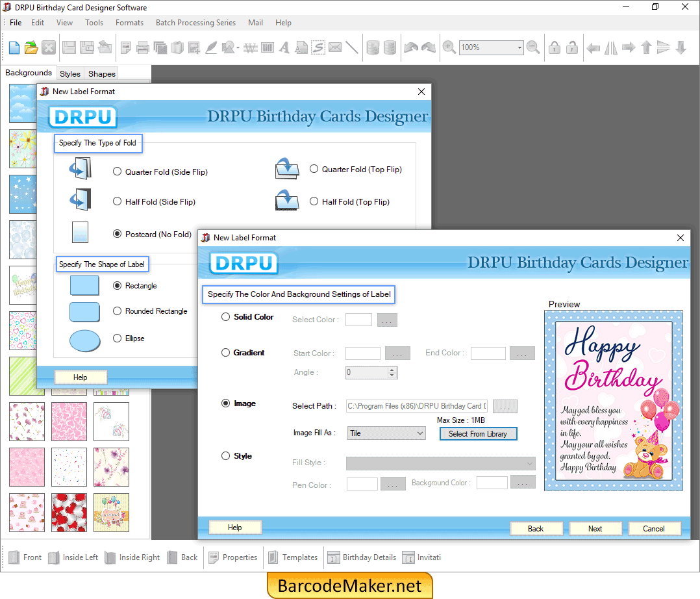Open the Image Fill As Tile dropdown

386,433
